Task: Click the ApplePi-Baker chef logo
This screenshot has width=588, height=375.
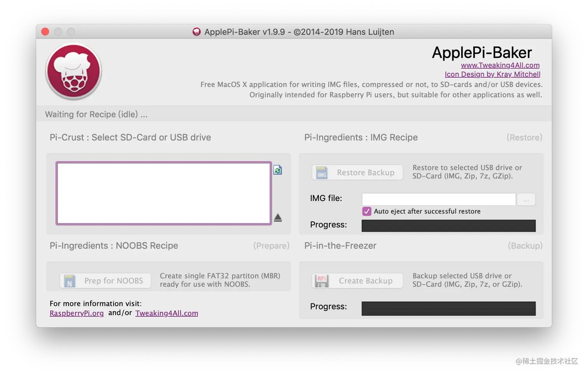Action: pyautogui.click(x=73, y=72)
